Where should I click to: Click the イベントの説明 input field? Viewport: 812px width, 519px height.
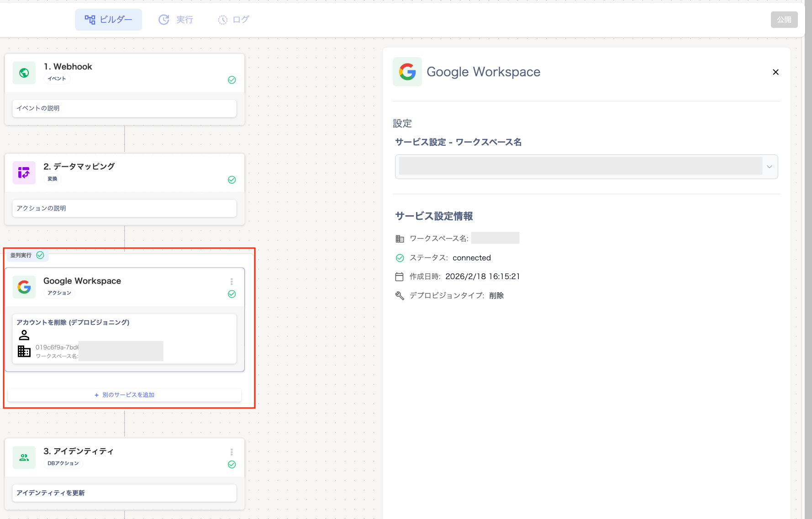124,108
